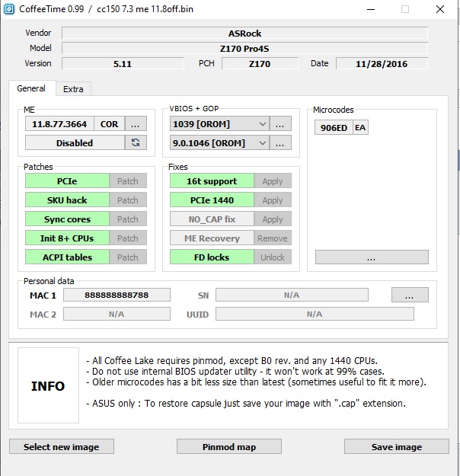Click Patch button next to PCIe
The height and width of the screenshot is (476, 460).
[x=128, y=181]
